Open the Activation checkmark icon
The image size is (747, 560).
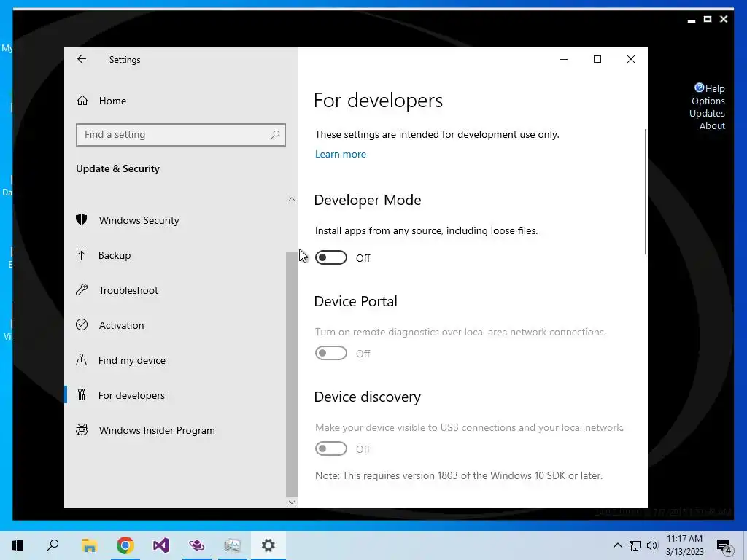point(82,324)
